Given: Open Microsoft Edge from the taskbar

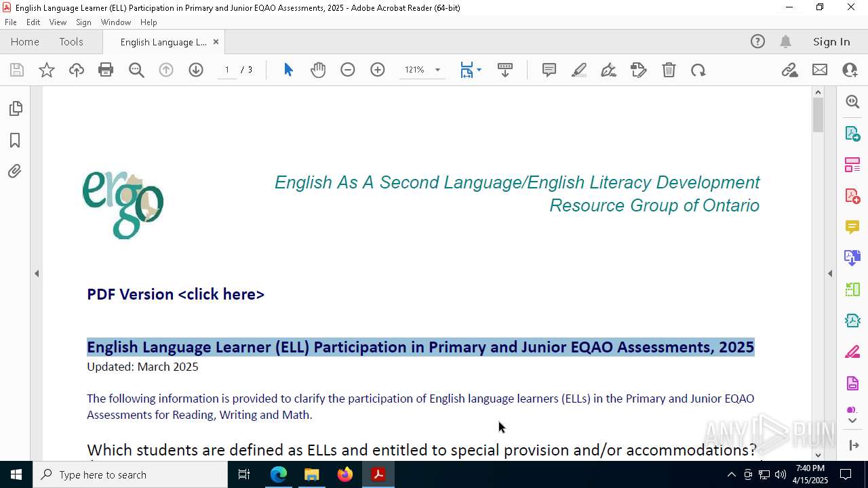Looking at the screenshot, I should pyautogui.click(x=279, y=474).
